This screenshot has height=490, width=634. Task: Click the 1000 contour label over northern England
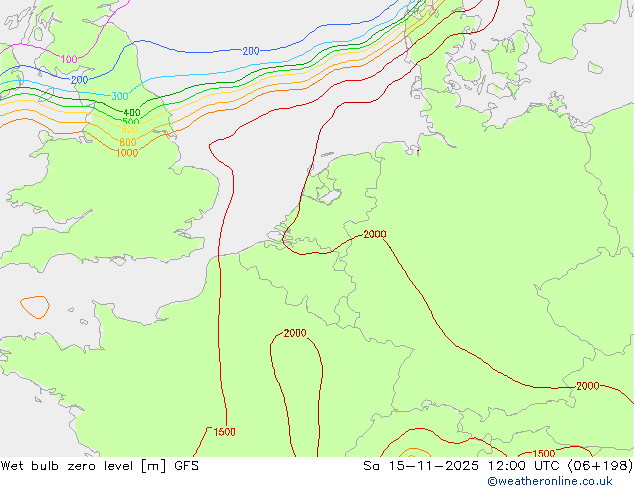tap(127, 153)
